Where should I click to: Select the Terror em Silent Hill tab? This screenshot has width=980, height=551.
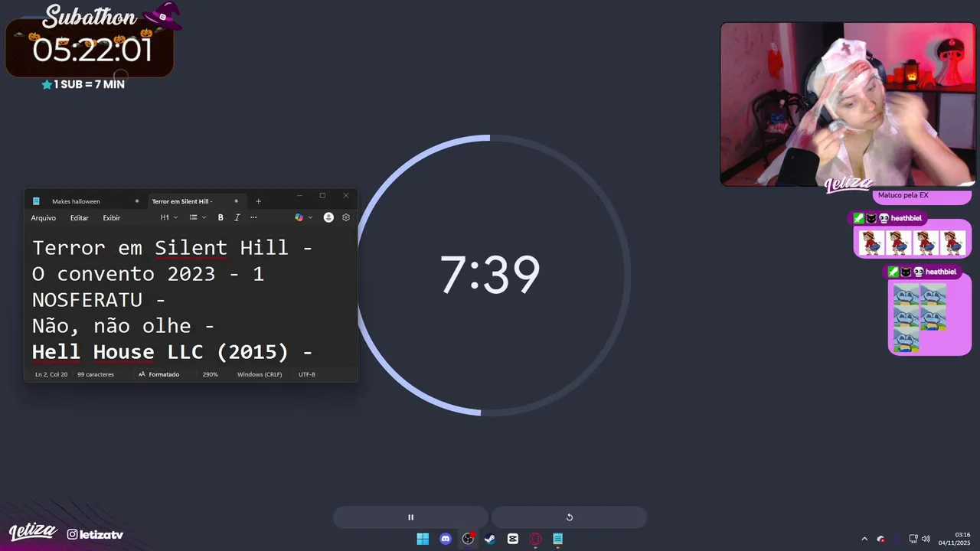182,201
